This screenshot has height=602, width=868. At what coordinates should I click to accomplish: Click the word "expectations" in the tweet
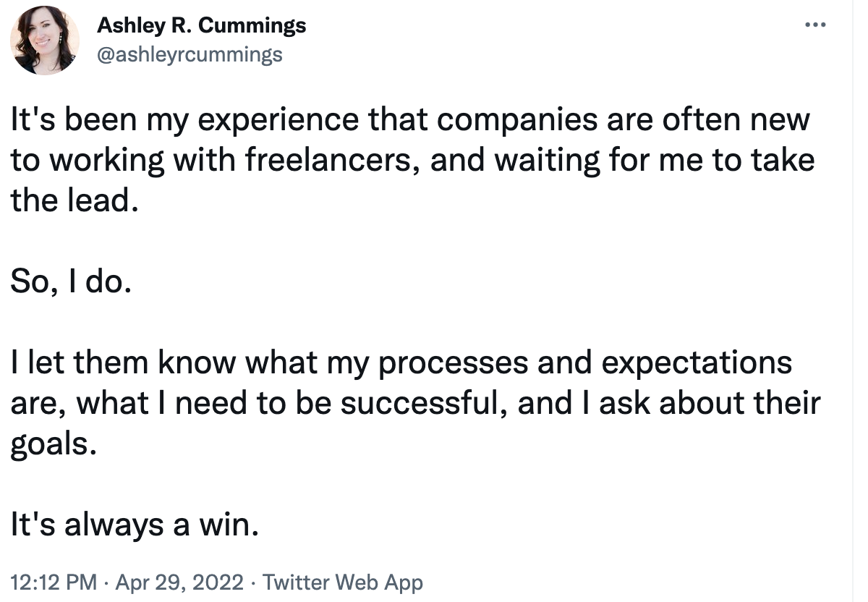696,363
